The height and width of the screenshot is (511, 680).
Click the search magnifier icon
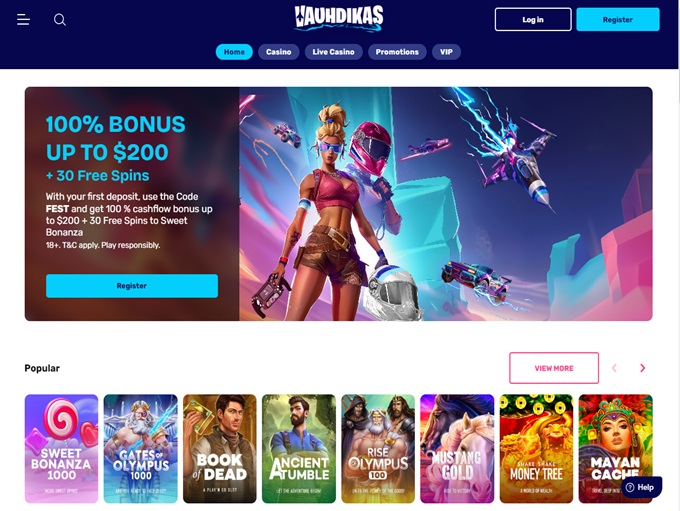[x=60, y=20]
